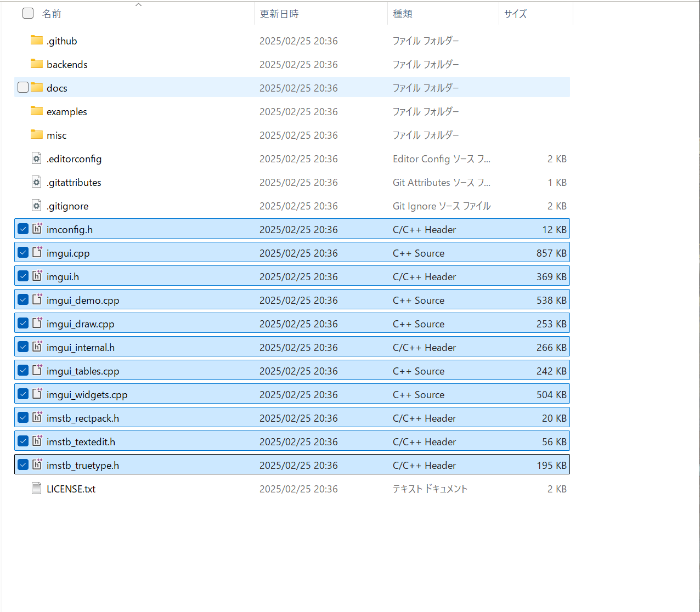
Task: Click the LICENSE.txt document icon
Action: coord(37,489)
